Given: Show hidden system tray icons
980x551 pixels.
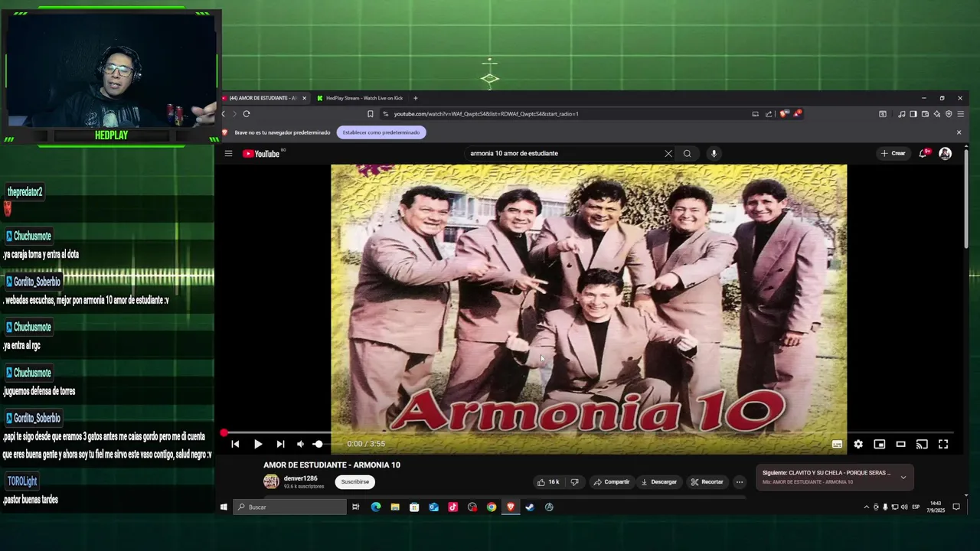Looking at the screenshot, I should [x=867, y=507].
